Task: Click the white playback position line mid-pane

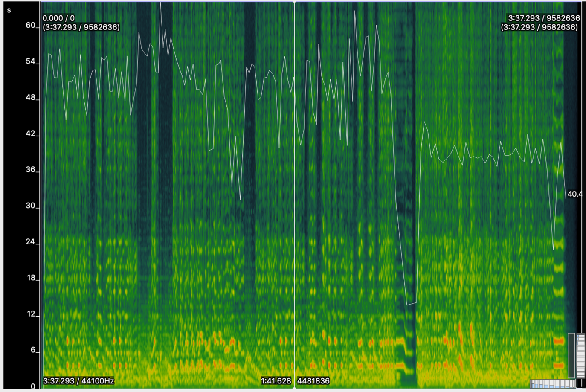Action: [x=294, y=192]
